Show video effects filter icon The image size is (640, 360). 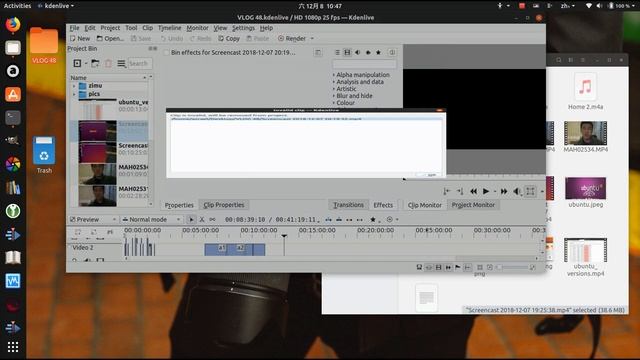click(347, 52)
